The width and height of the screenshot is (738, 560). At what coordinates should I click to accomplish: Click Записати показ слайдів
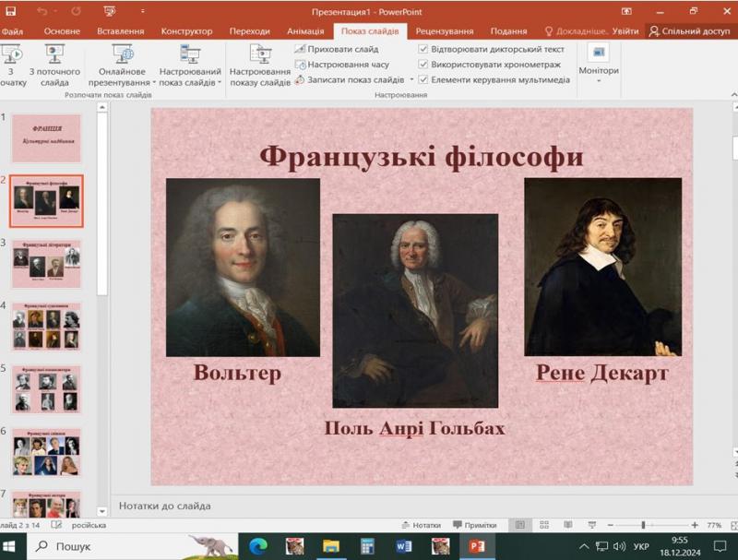(350, 80)
